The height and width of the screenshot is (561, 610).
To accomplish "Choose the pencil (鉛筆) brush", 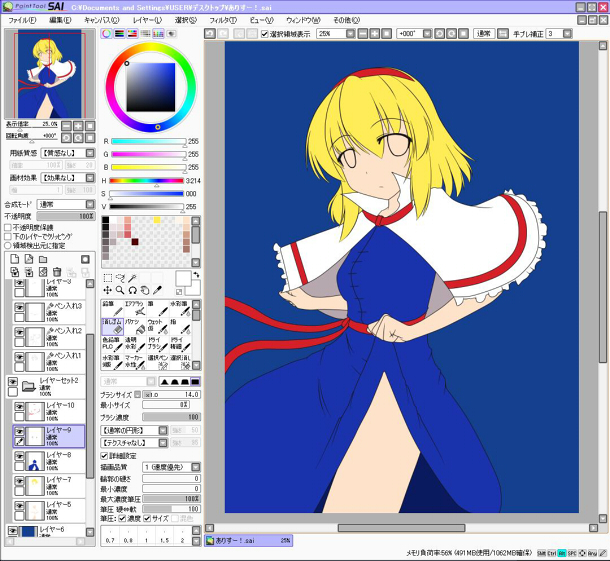I will (x=112, y=308).
